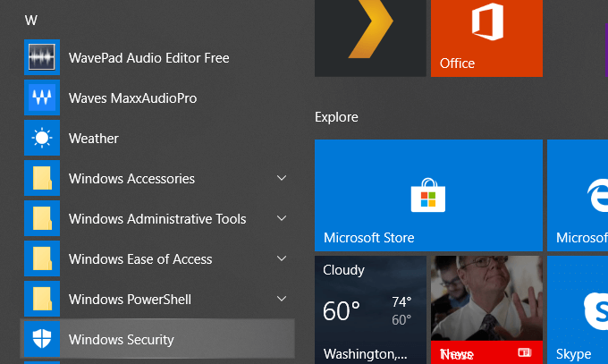The width and height of the screenshot is (608, 364).
Task: Expand Windows Ease of Access chevron
Action: click(x=282, y=259)
